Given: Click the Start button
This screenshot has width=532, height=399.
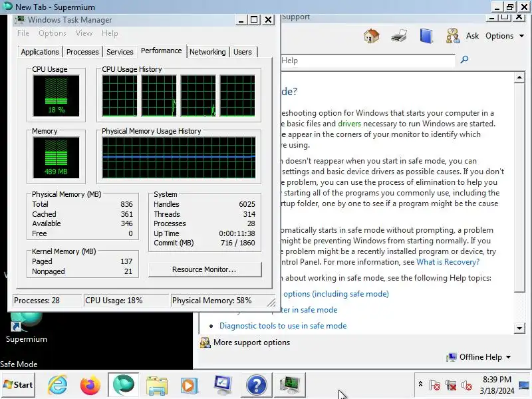Looking at the screenshot, I should tap(18, 385).
